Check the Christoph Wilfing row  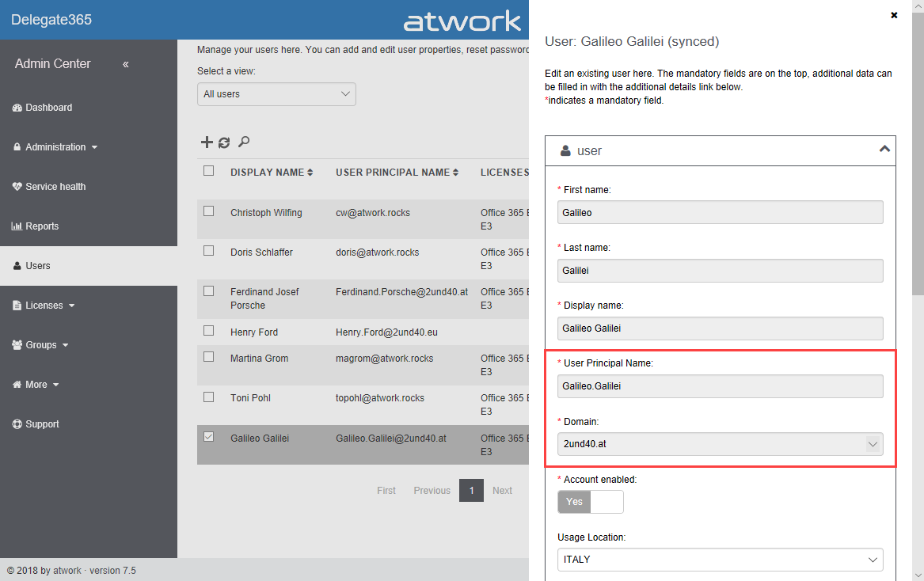coord(208,211)
